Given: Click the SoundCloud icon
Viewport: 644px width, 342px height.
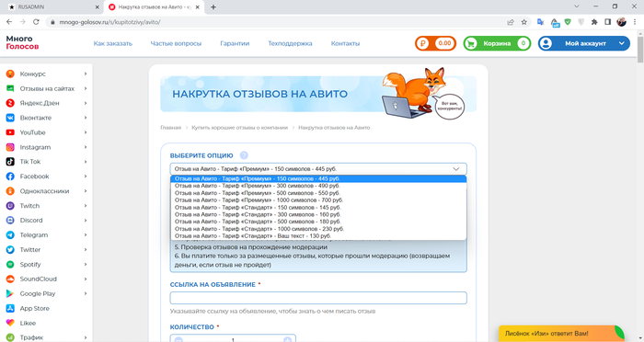Looking at the screenshot, I should tap(10, 279).
